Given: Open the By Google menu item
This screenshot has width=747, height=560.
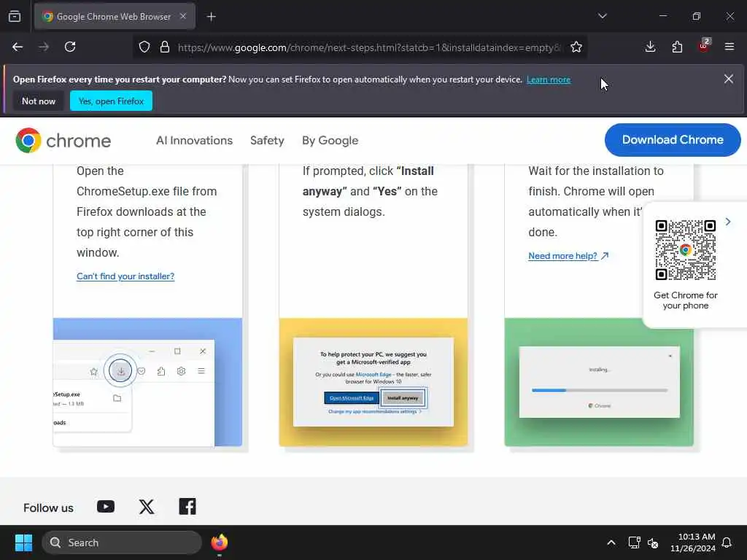Looking at the screenshot, I should coord(330,141).
